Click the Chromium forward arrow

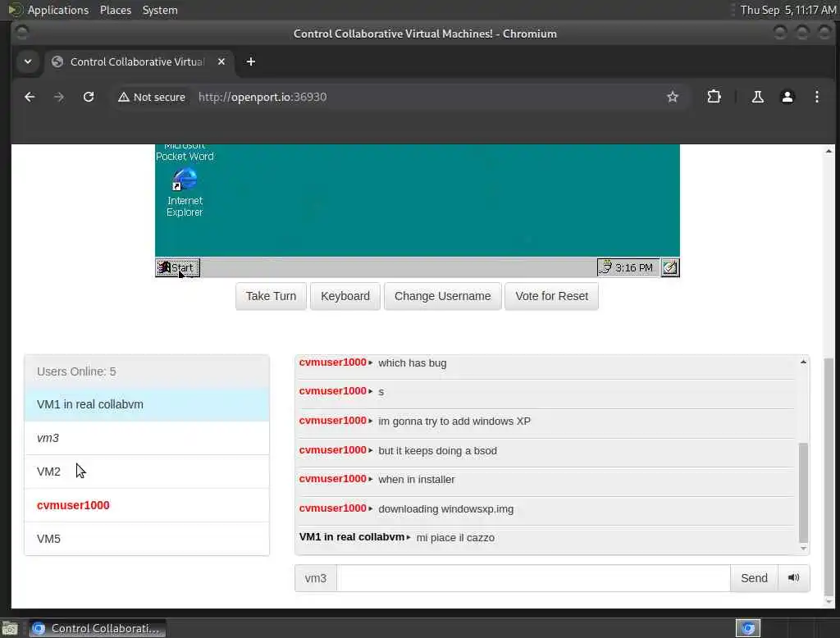(x=59, y=97)
